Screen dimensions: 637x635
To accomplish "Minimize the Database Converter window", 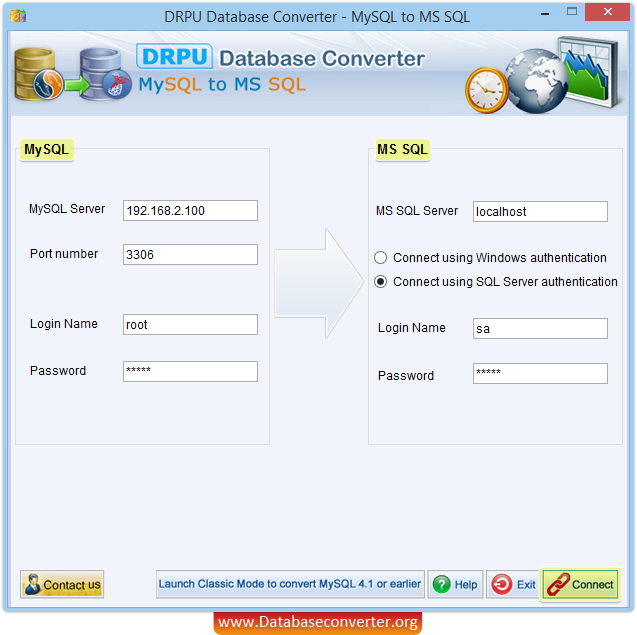I will [x=545, y=14].
